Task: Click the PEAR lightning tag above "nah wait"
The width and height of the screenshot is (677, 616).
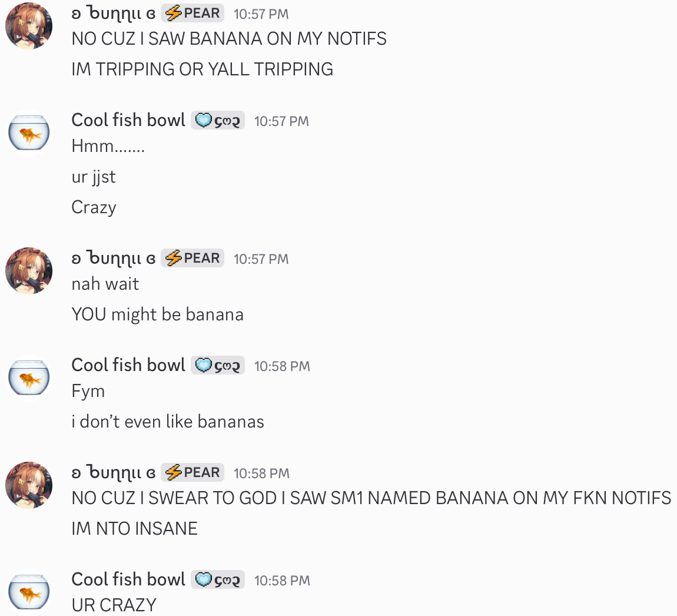Action: click(x=193, y=258)
